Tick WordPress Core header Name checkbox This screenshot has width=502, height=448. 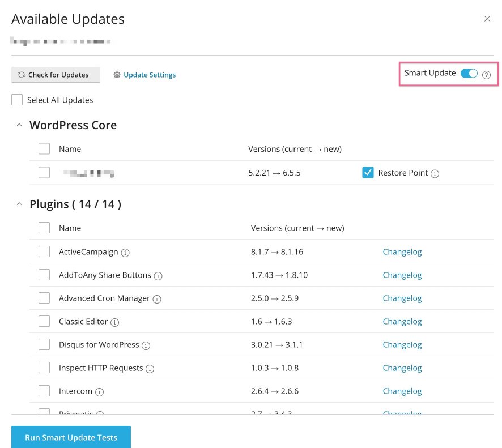click(44, 149)
